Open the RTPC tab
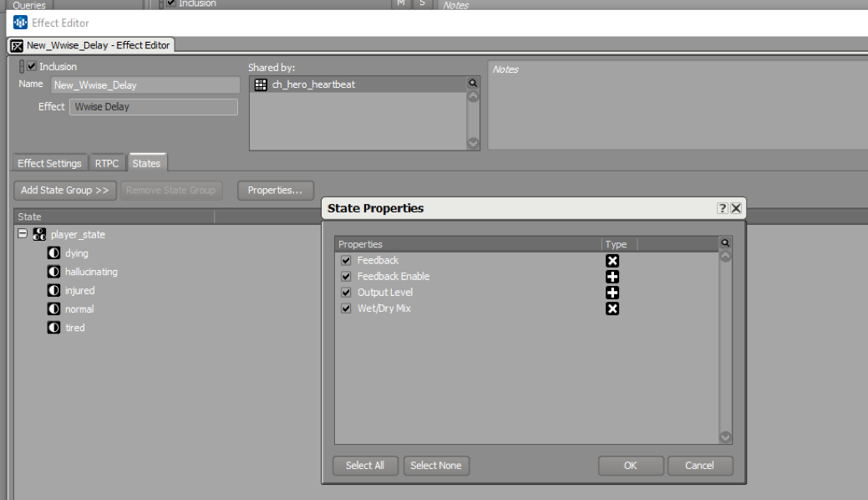 click(107, 164)
